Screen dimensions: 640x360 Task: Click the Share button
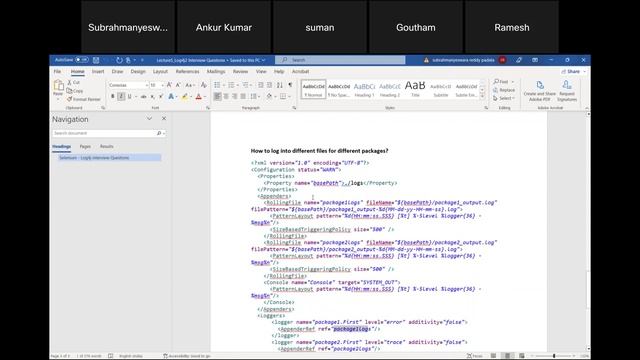[x=573, y=71]
